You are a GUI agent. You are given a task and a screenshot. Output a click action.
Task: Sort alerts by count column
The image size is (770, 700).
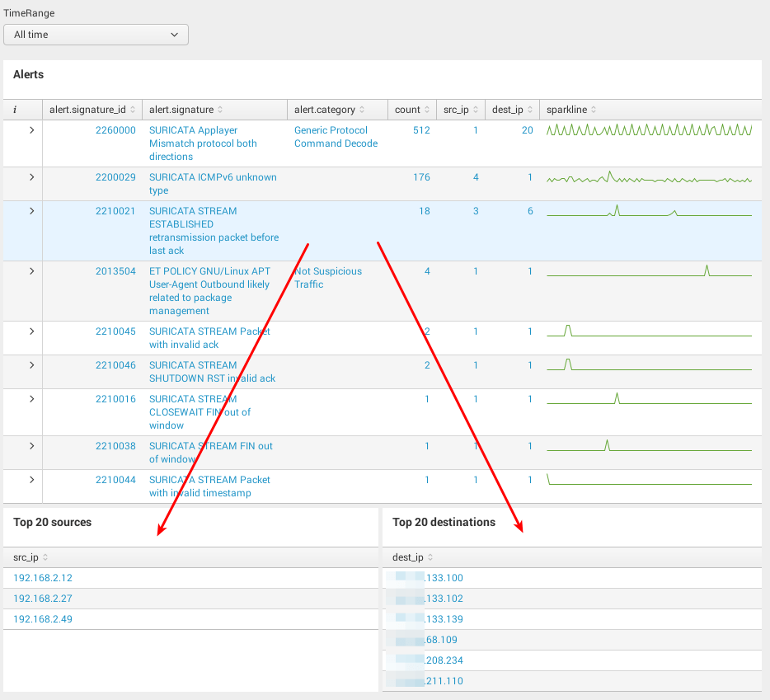411,110
